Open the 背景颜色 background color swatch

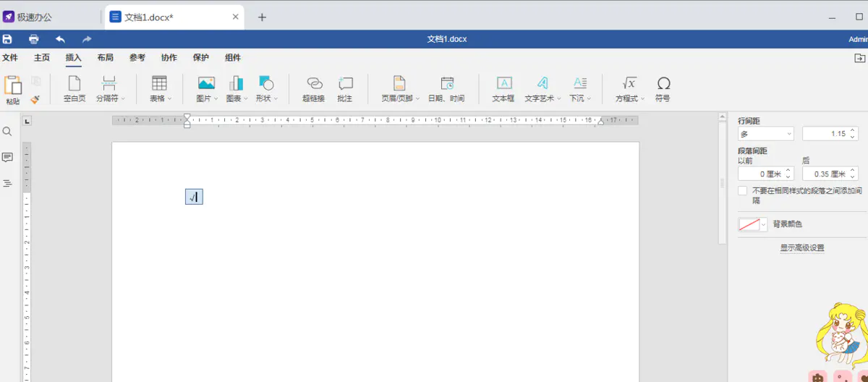753,225
